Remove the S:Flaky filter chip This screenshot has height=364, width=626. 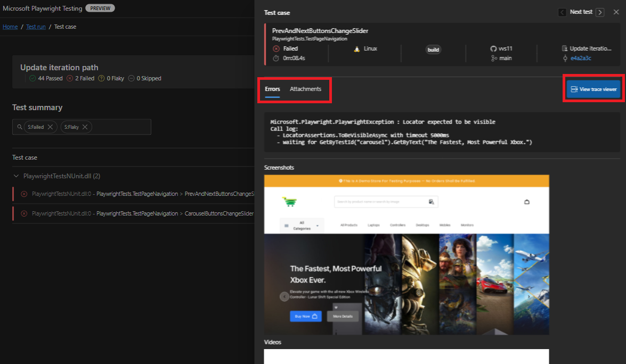84,127
